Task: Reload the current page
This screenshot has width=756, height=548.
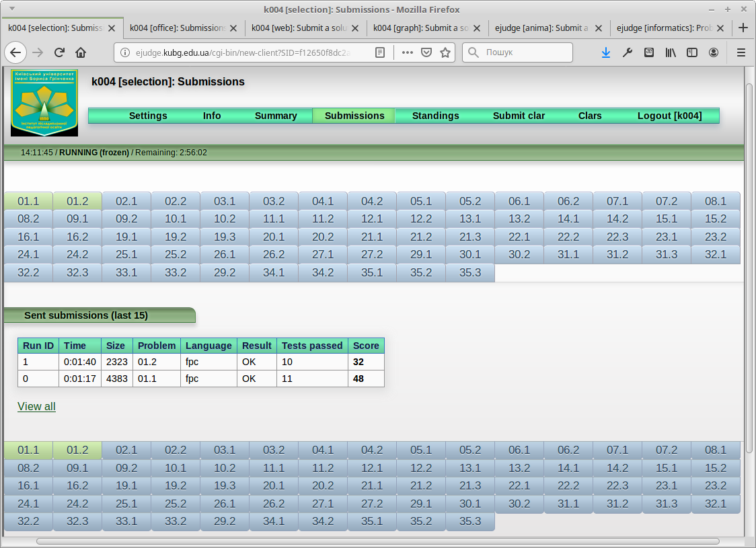Action: tap(59, 52)
